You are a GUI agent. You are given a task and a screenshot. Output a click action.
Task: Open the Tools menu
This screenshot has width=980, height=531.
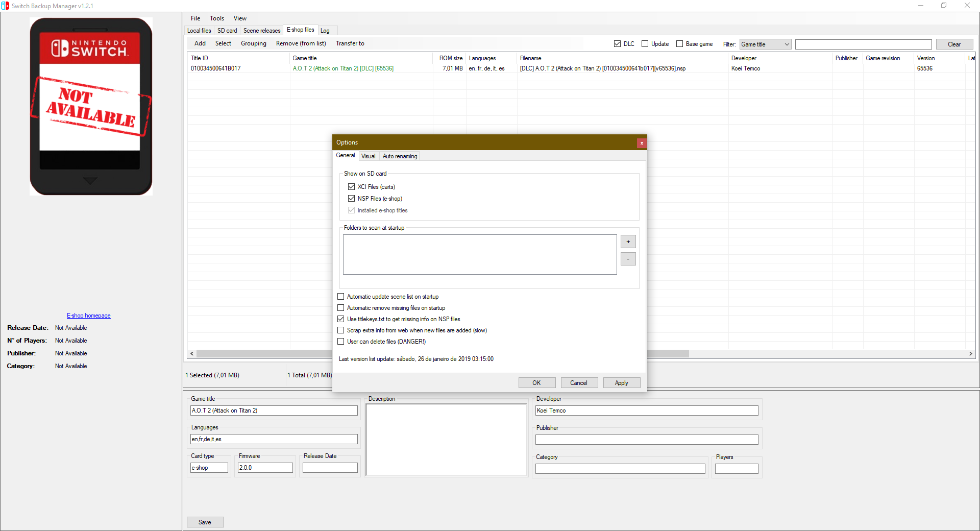coord(217,18)
